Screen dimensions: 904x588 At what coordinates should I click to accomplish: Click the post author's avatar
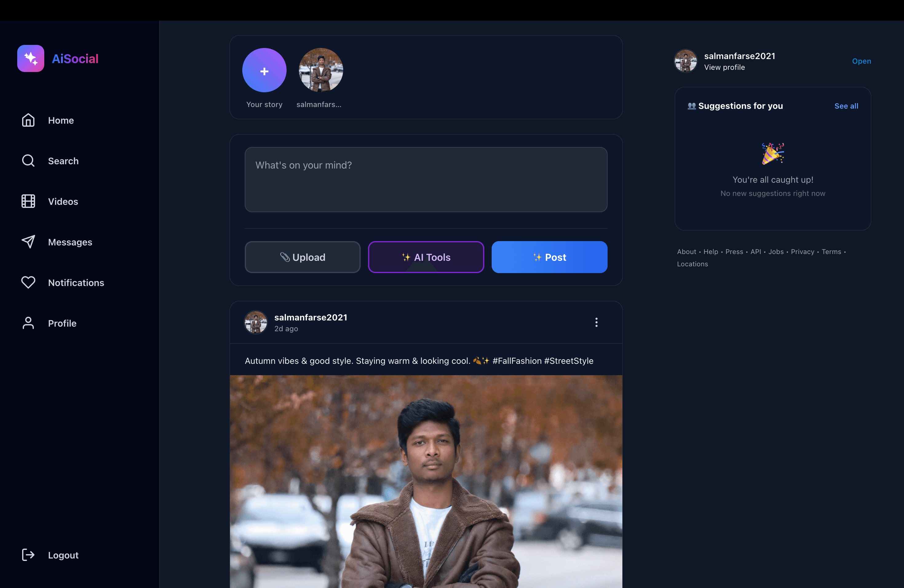click(255, 323)
